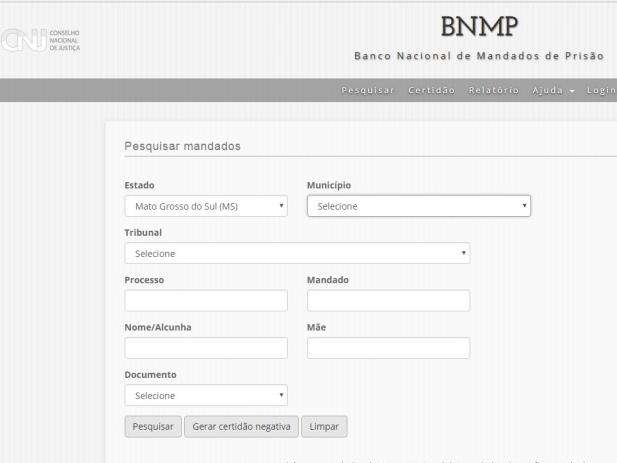This screenshot has height=463, width=617.
Task: Click the Estado field label
Action: tap(139, 185)
